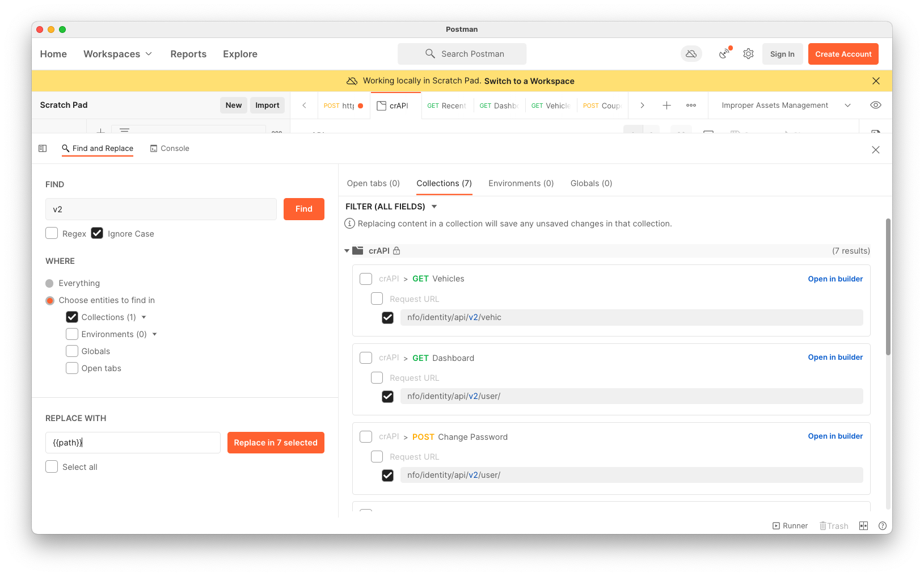Select the crAPI collection tab

click(396, 106)
